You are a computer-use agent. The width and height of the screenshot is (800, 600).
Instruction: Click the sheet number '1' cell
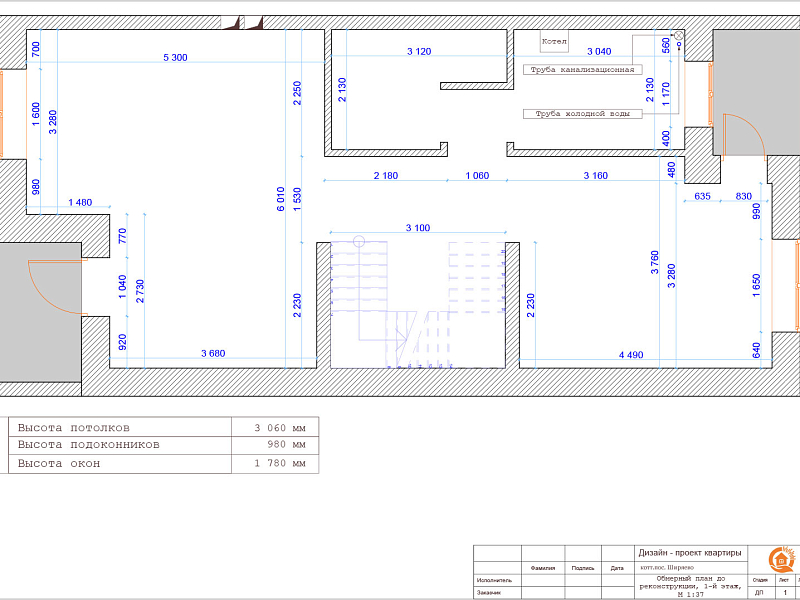click(x=785, y=592)
